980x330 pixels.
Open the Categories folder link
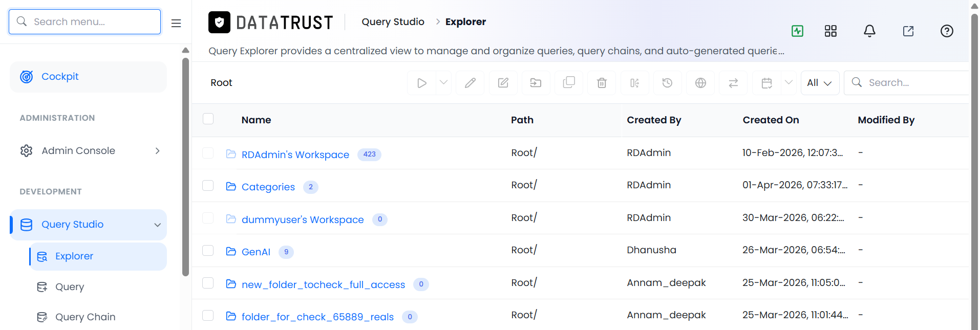[268, 187]
